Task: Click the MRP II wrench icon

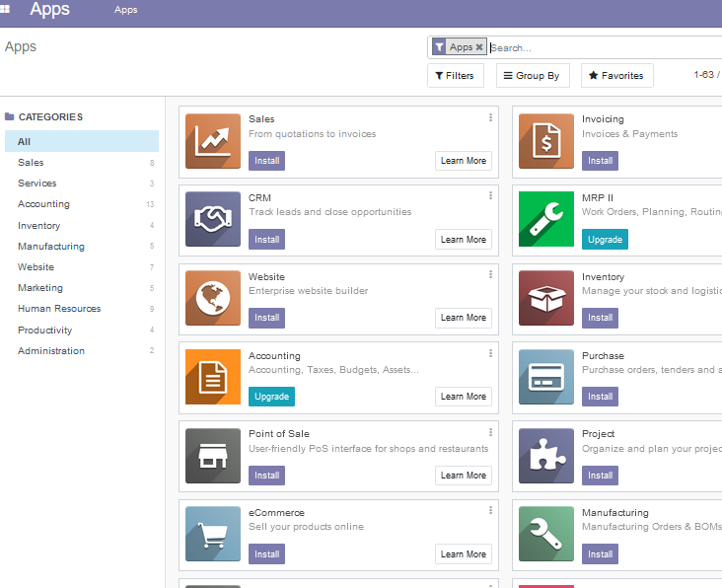Action: 546,219
